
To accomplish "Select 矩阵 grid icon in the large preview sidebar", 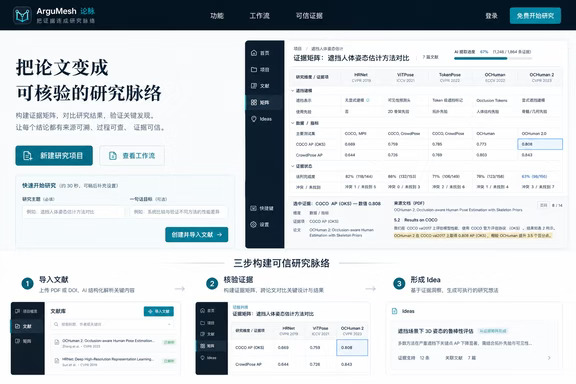I will 254,103.
